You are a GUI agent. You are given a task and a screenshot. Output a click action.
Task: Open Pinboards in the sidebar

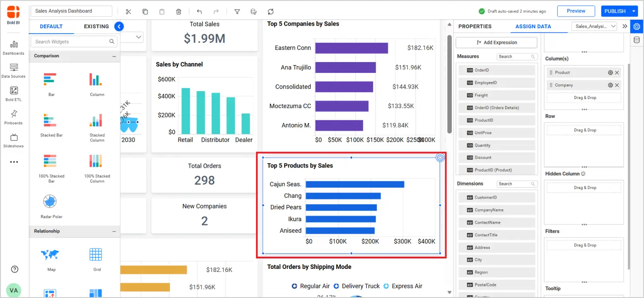[13, 117]
